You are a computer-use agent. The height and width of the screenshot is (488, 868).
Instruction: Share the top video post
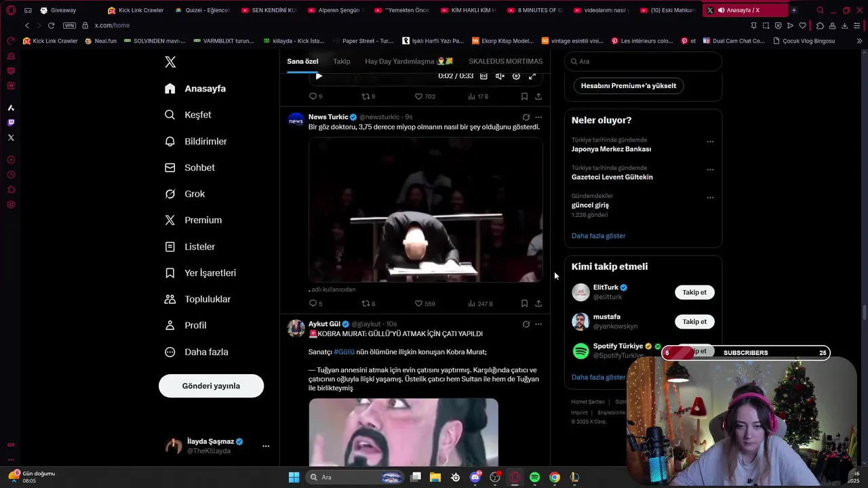pyautogui.click(x=538, y=96)
